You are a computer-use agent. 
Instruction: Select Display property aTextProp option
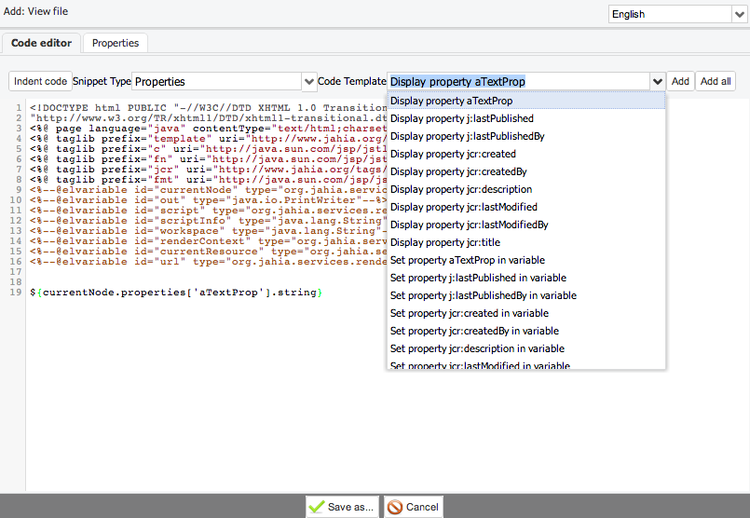526,101
